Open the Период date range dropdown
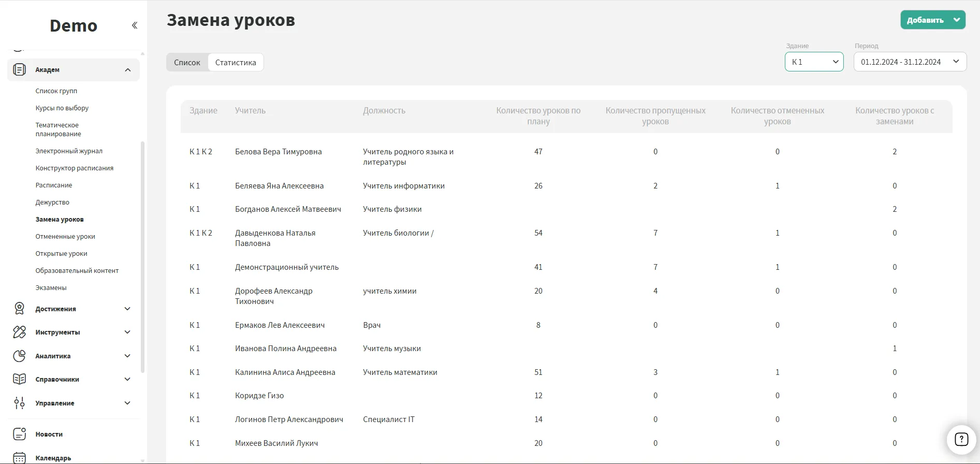 (910, 62)
